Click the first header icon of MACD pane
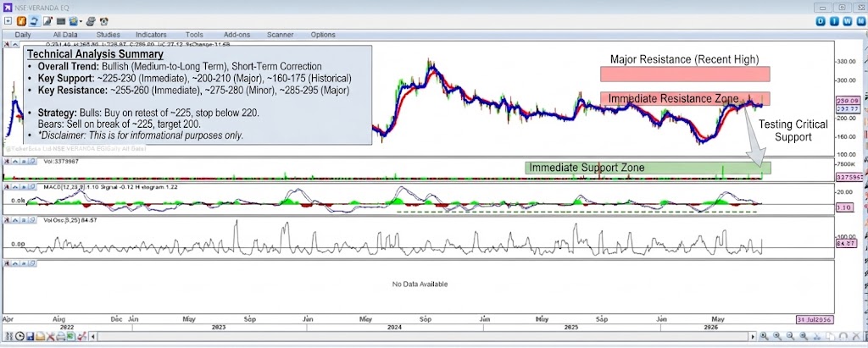 6,189
